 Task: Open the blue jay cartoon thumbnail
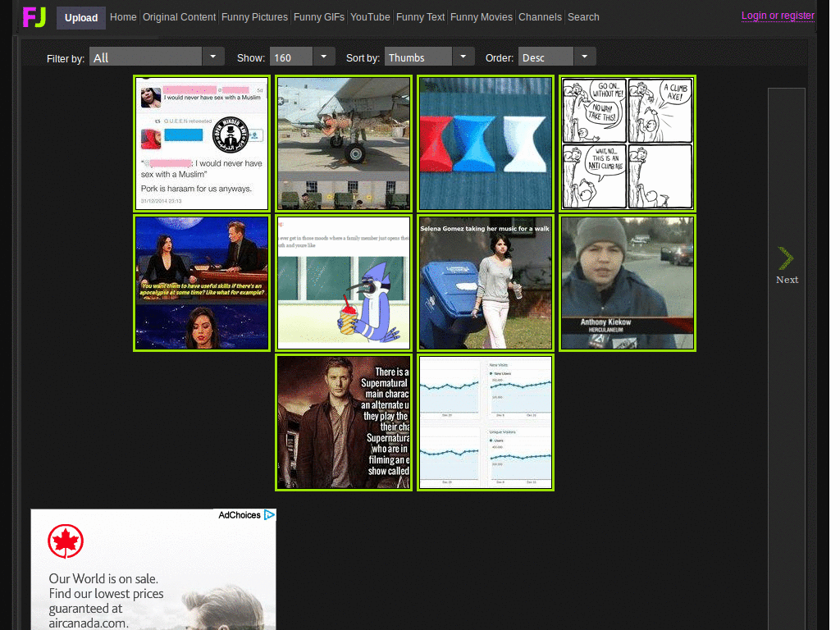344,283
